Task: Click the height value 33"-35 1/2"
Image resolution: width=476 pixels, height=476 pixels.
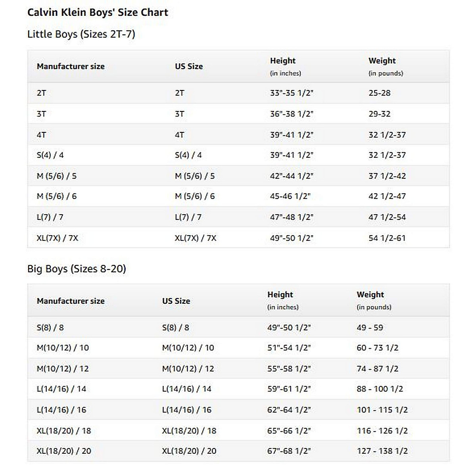Action: tap(292, 93)
